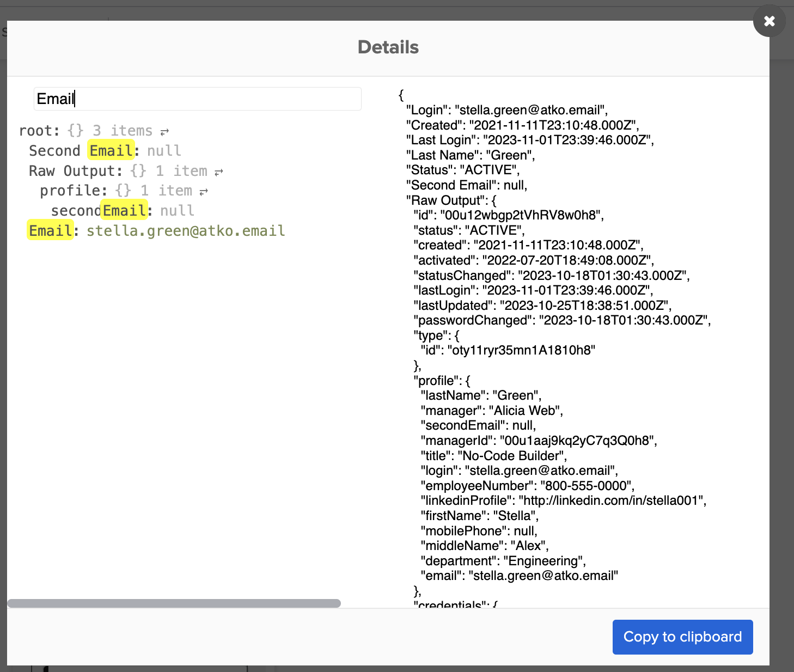This screenshot has height=672, width=794.
Task: Click the curly braces icon after profile
Action: click(x=124, y=191)
